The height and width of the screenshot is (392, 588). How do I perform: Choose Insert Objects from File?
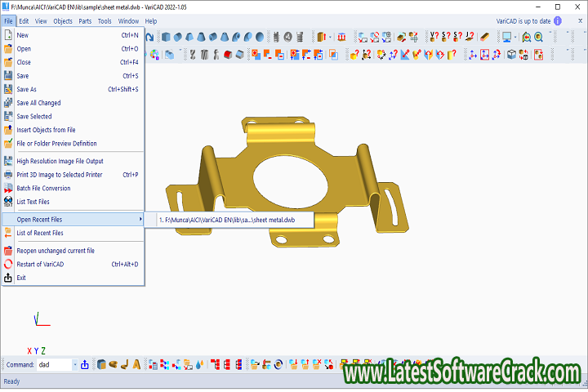tap(46, 130)
